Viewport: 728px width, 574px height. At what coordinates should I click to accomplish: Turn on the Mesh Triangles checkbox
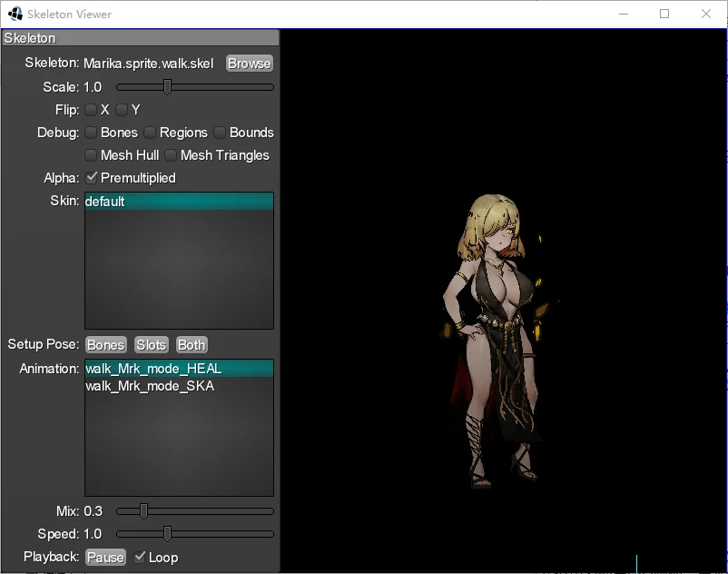pos(171,155)
